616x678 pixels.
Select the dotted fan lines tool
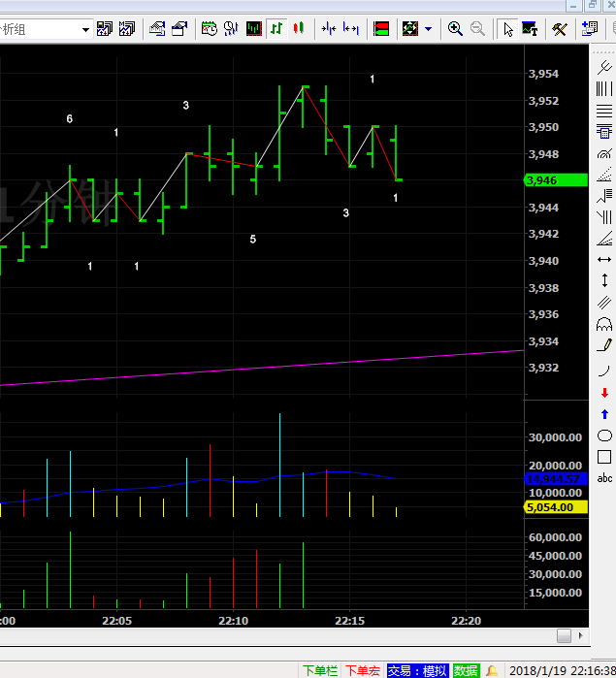604,175
